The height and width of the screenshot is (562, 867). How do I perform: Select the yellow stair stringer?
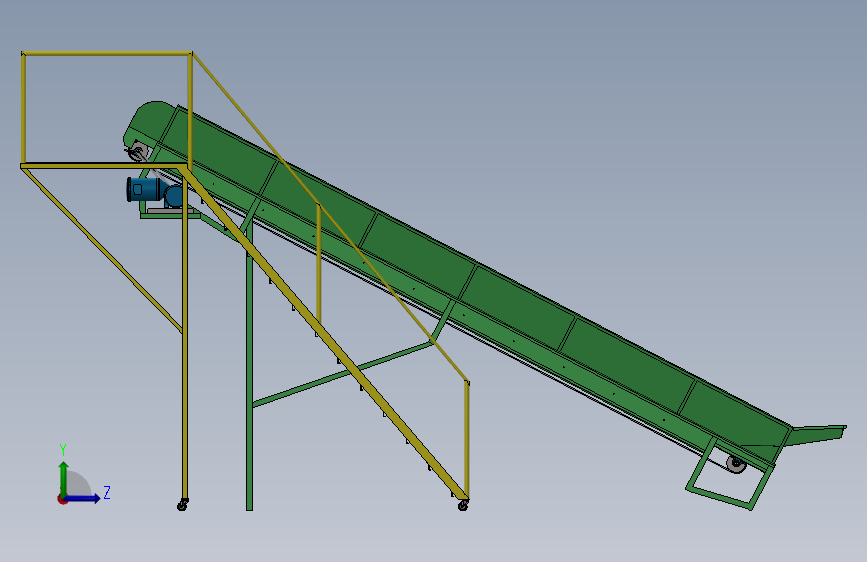coord(325,332)
